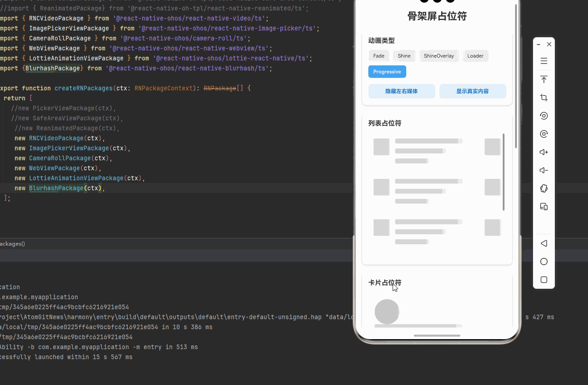Click the pin-to-top arrow icon in emulator toolbar
The width and height of the screenshot is (588, 385).
(x=544, y=79)
